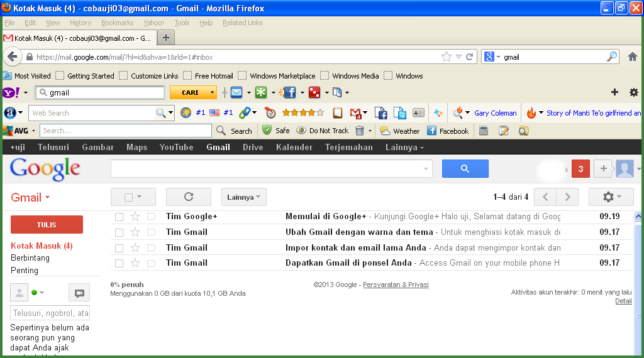
Task: Click the AVG Do Not Track icon
Action: pyautogui.click(x=301, y=131)
